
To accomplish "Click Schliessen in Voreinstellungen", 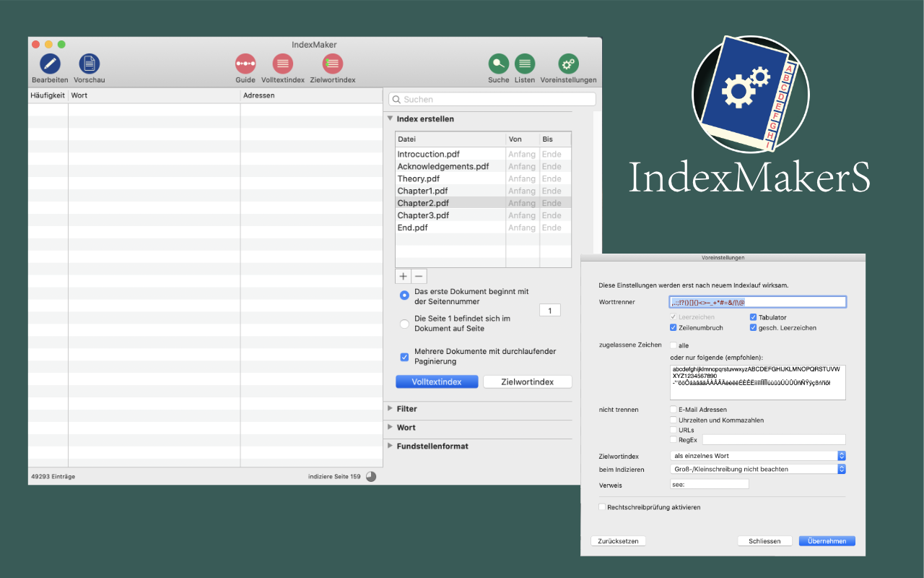I will coord(764,541).
